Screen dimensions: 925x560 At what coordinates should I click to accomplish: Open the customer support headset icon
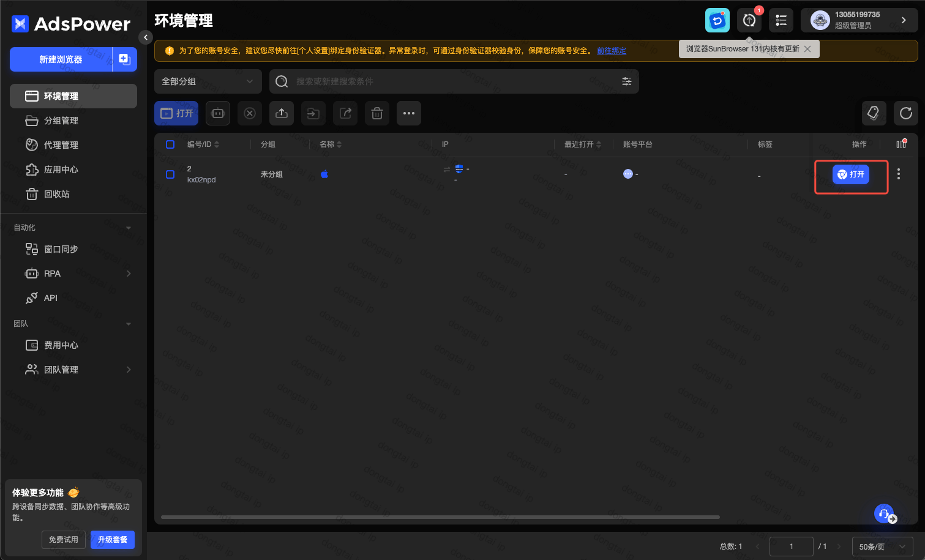(884, 514)
